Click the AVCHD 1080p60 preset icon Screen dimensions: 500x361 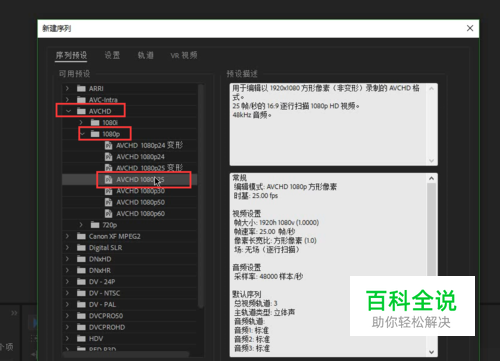108,213
